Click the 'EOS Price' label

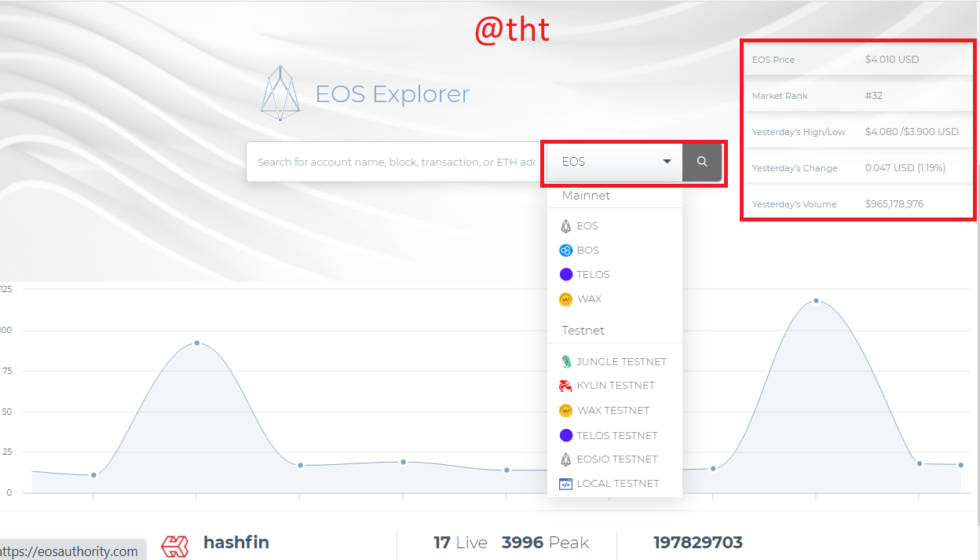coord(773,60)
